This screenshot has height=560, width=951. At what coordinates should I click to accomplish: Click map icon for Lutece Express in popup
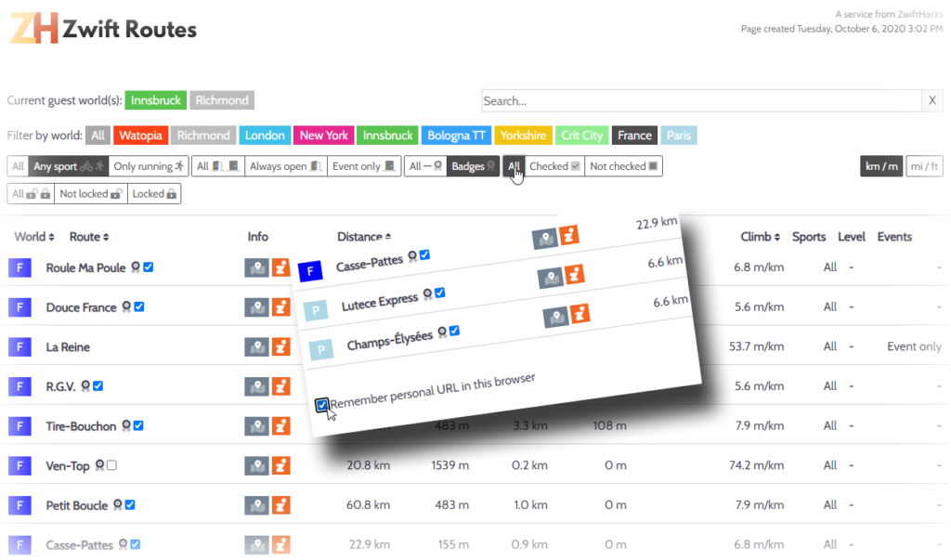(x=551, y=278)
